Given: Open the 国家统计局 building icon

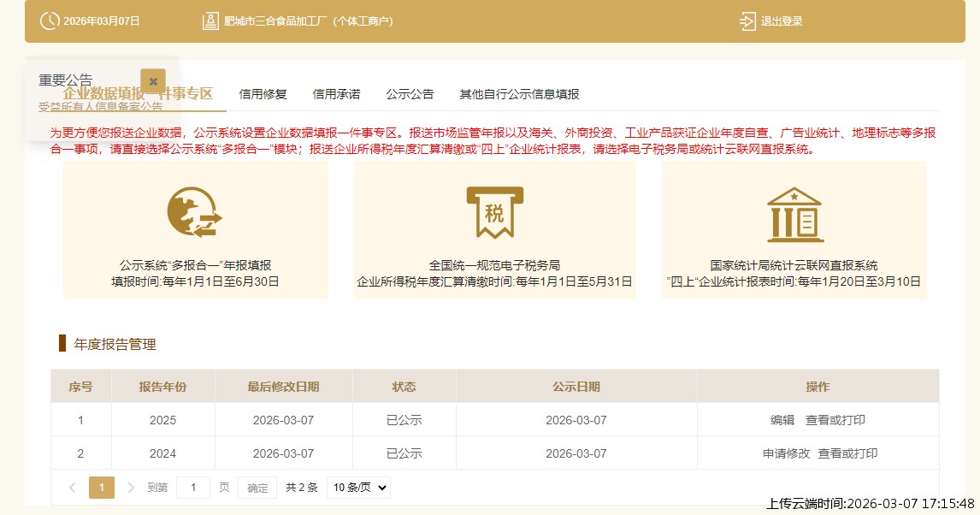Looking at the screenshot, I should pyautogui.click(x=794, y=213).
